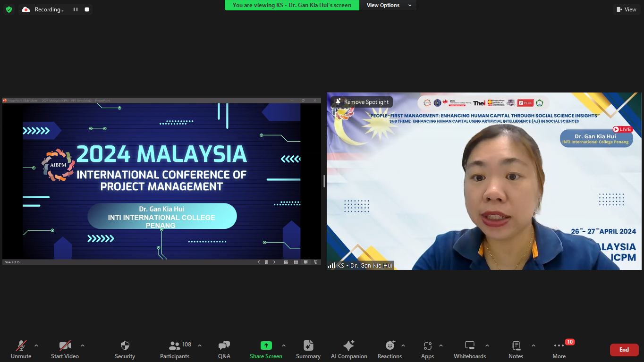Open the Security shield menu

coord(125,350)
